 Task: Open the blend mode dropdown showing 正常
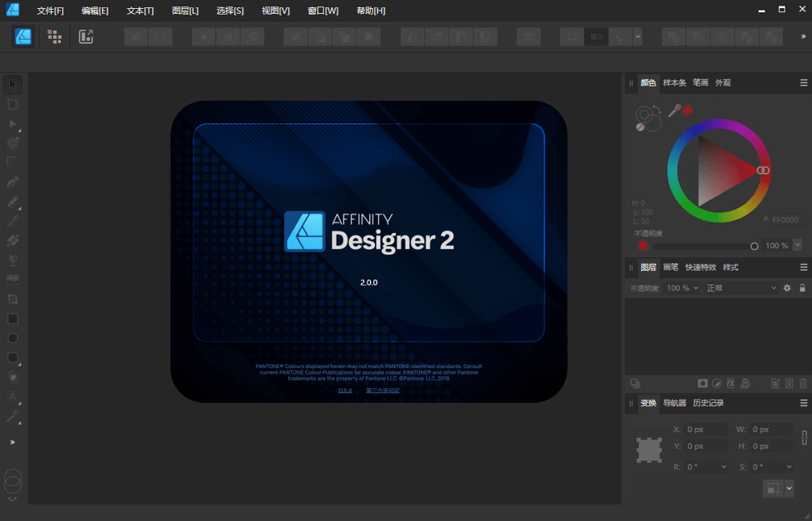[x=741, y=288]
